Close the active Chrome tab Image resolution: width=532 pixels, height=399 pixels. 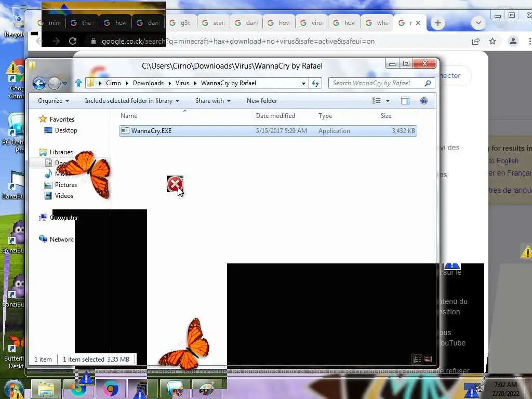point(418,23)
